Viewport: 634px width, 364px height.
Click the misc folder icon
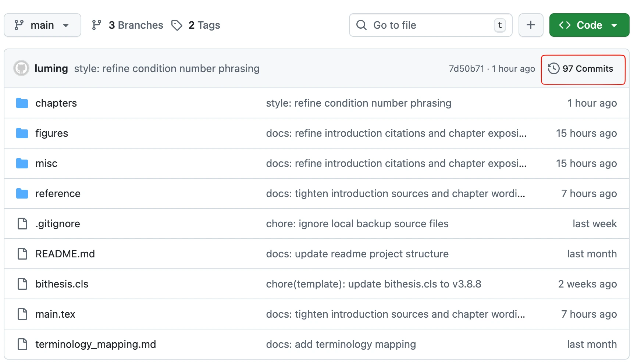pyautogui.click(x=22, y=163)
